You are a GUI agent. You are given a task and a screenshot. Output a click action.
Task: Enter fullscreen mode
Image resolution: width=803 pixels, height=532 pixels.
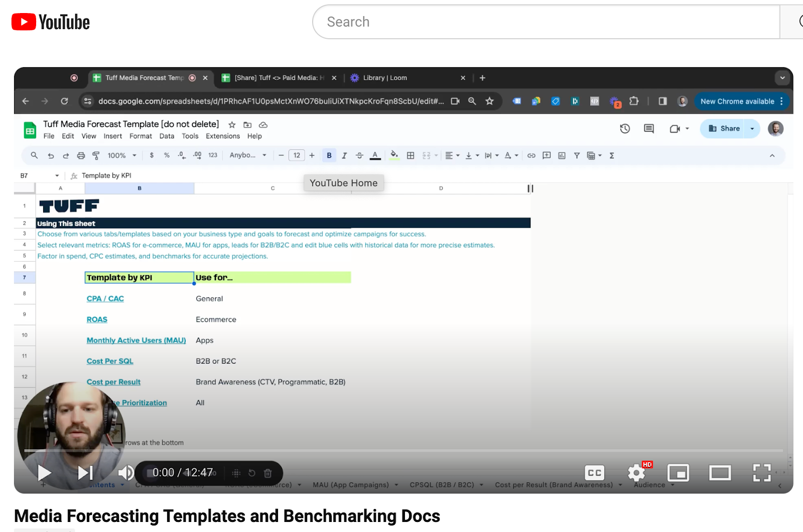761,472
